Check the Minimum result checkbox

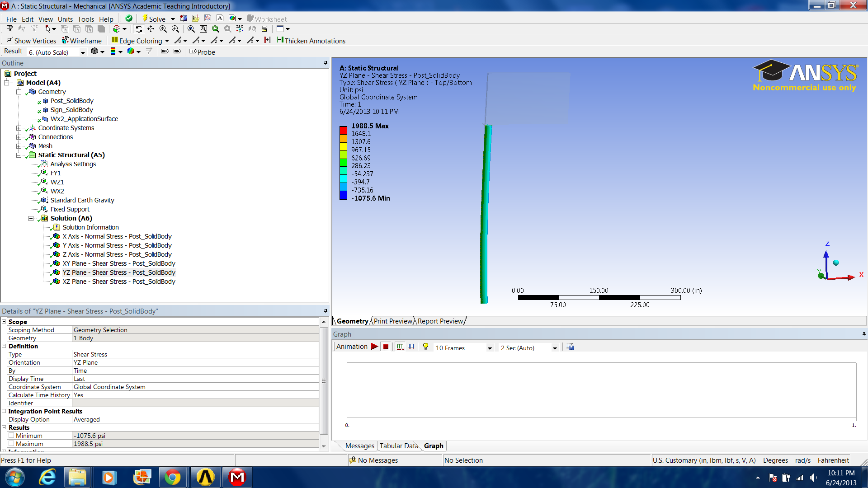tap(11, 436)
